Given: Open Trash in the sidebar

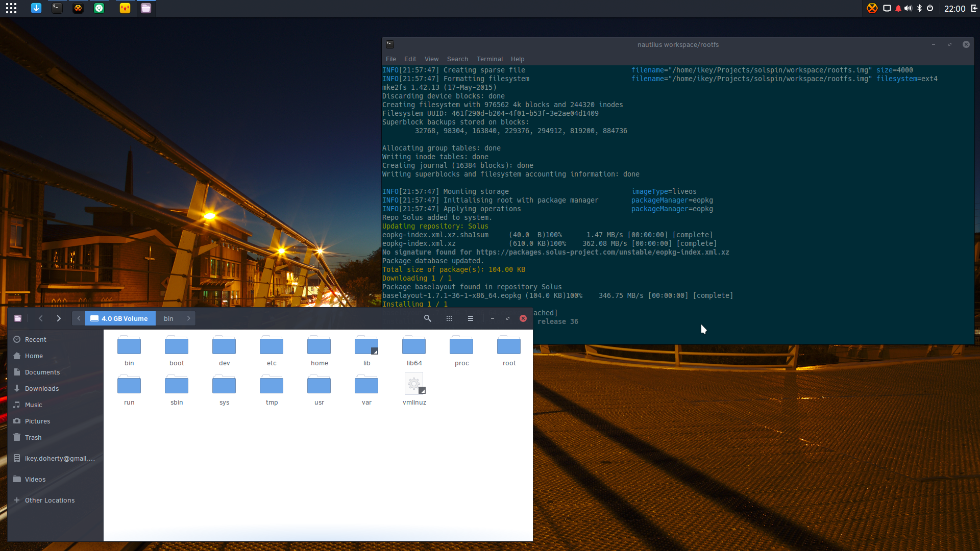Looking at the screenshot, I should [55, 437].
